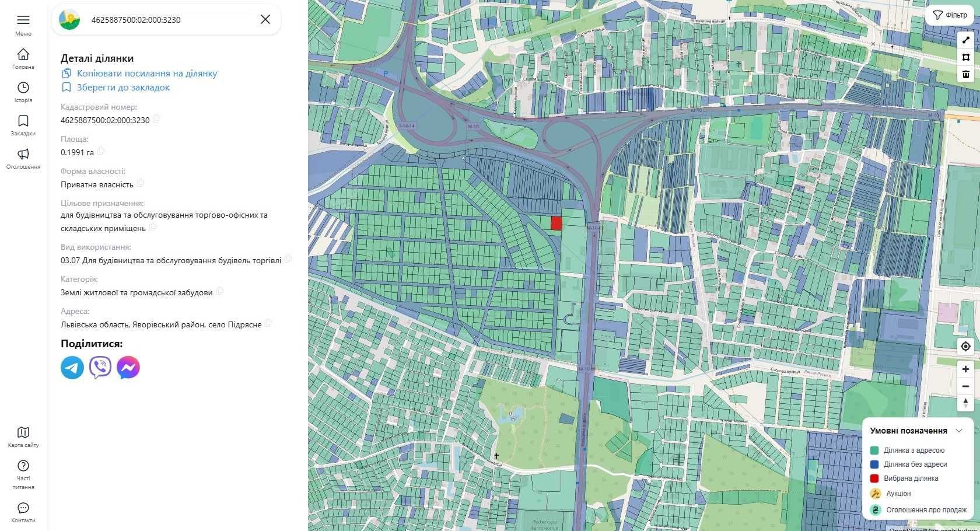
Task: Click Зберегти до закладок link
Action: (x=123, y=88)
